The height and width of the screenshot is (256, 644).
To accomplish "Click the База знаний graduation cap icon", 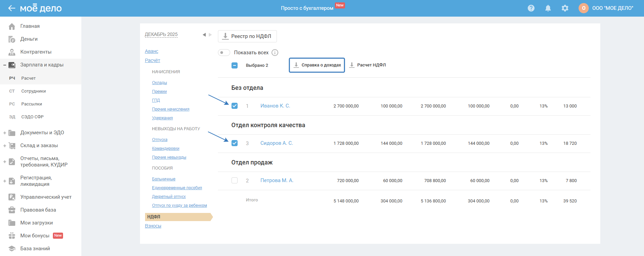I will click(x=12, y=249).
